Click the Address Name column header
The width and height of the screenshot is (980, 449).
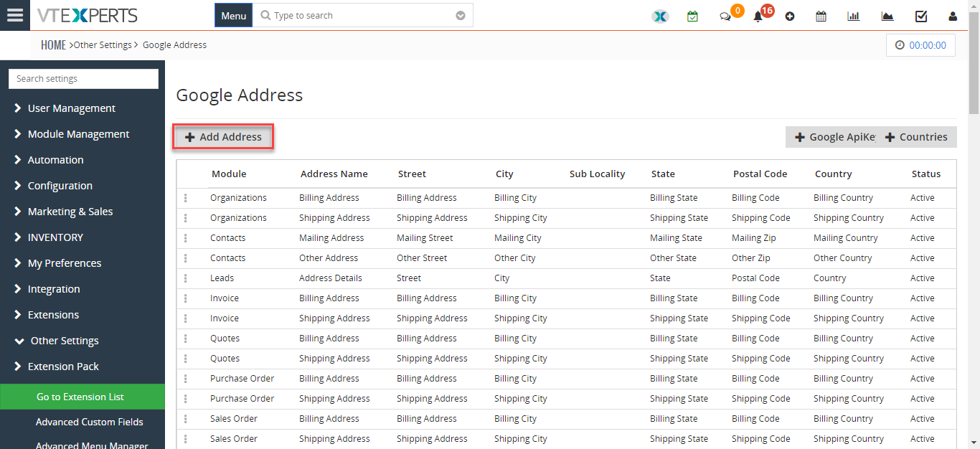(334, 174)
